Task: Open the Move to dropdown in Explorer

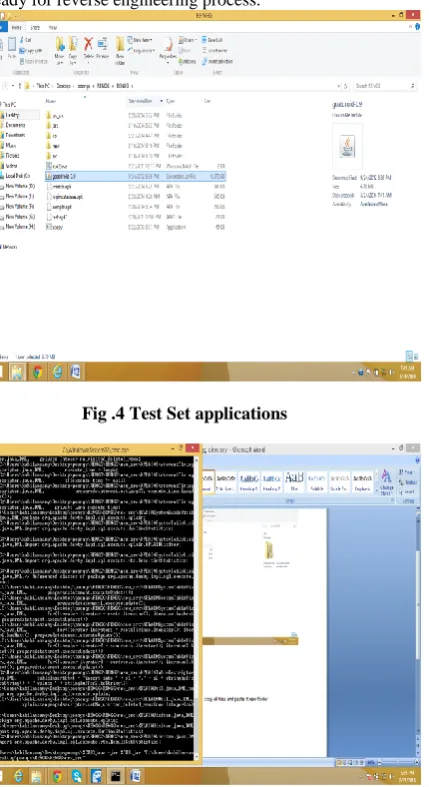Action: (60, 51)
